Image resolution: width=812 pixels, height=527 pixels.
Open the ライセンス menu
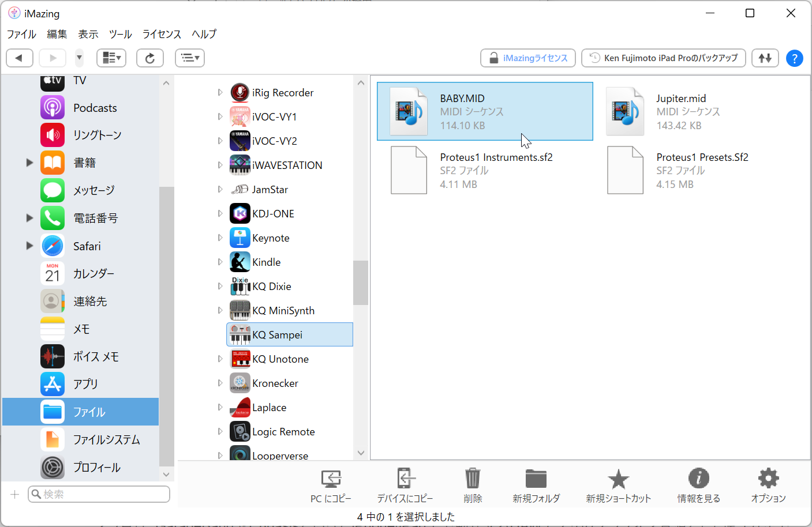point(162,34)
